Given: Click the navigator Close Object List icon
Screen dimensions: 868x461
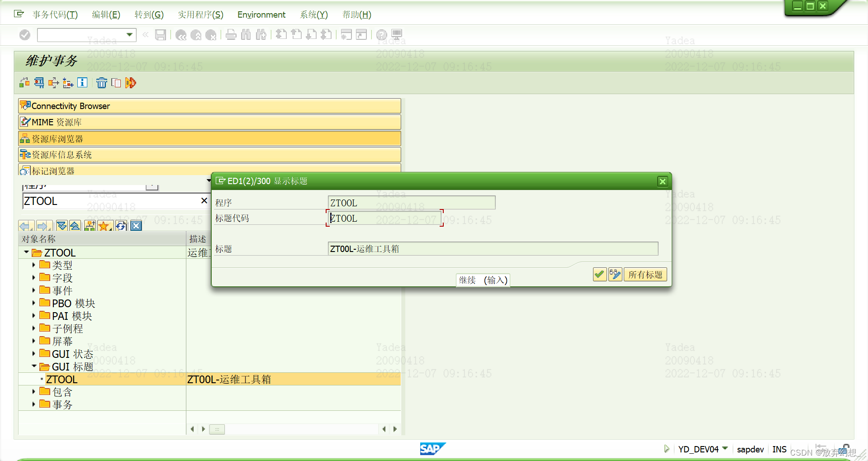Looking at the screenshot, I should pyautogui.click(x=136, y=226).
